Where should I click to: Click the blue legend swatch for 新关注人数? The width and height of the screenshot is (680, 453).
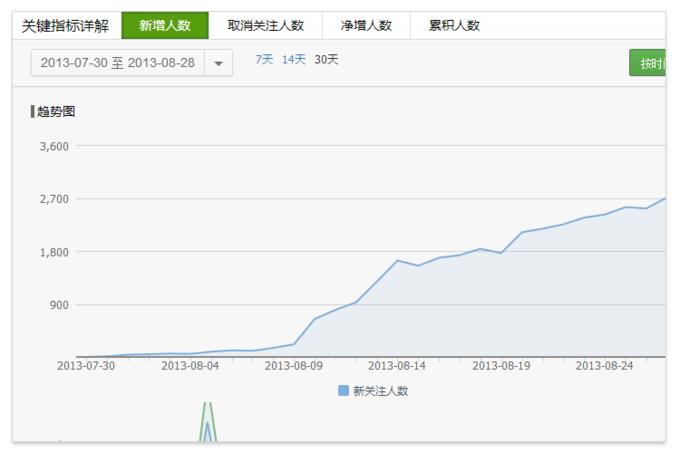pos(343,391)
